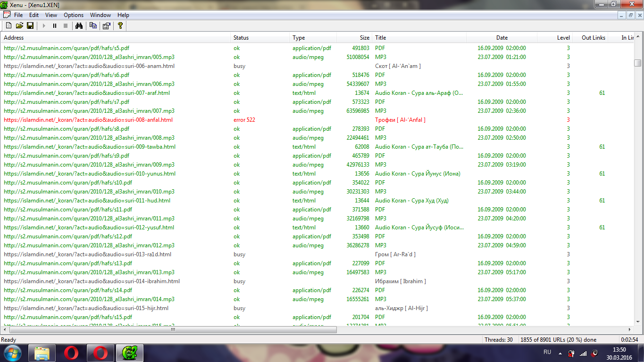
Task: Open the Options menu
Action: pos(74,15)
